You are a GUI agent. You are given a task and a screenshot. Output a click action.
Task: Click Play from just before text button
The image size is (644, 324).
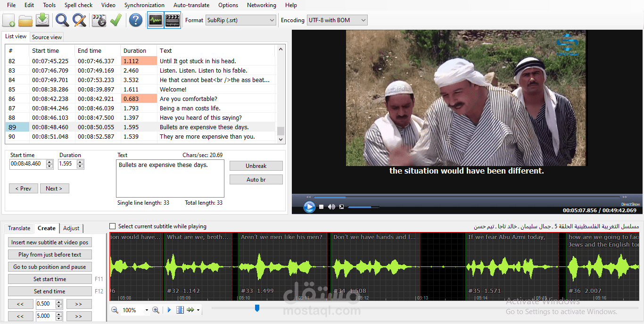click(50, 255)
